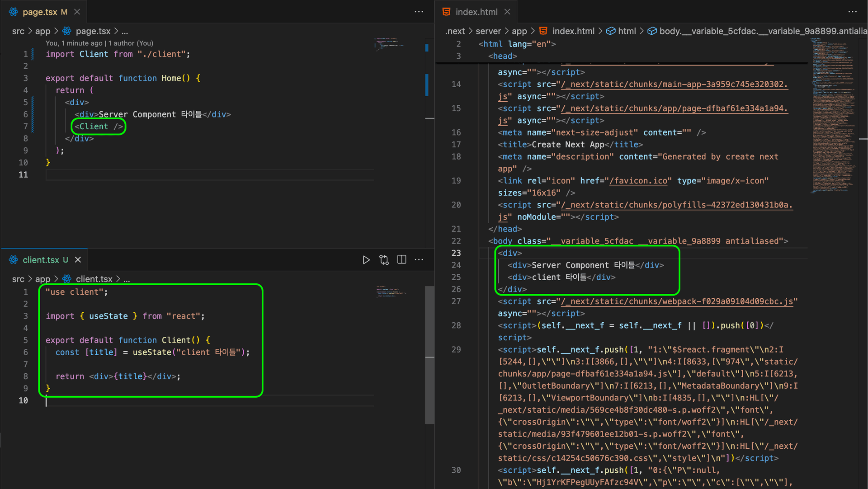This screenshot has height=489, width=868.
Task: Click line number 23 in index.html gutter
Action: click(456, 253)
